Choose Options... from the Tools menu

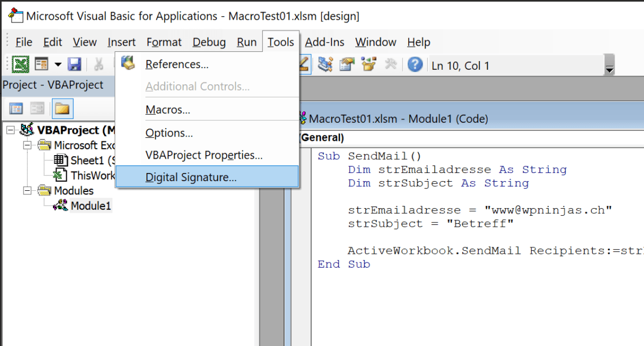(208, 133)
